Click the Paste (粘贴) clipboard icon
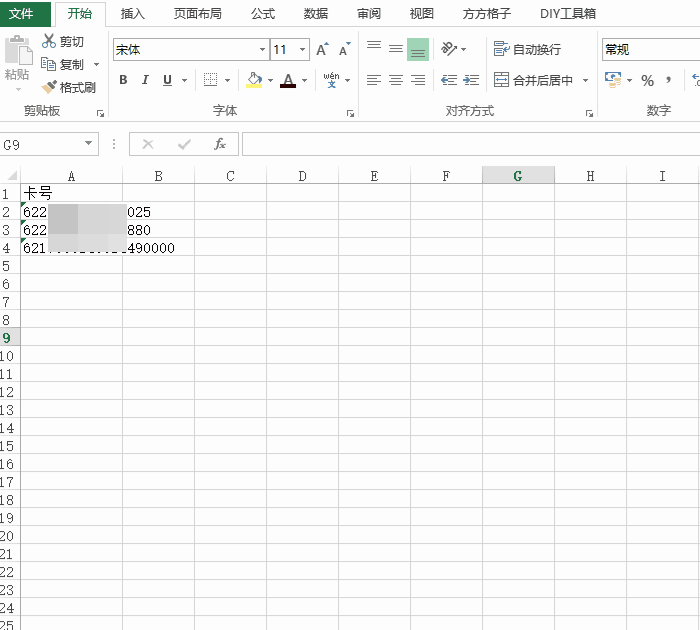The height and width of the screenshot is (630, 700). [x=18, y=50]
